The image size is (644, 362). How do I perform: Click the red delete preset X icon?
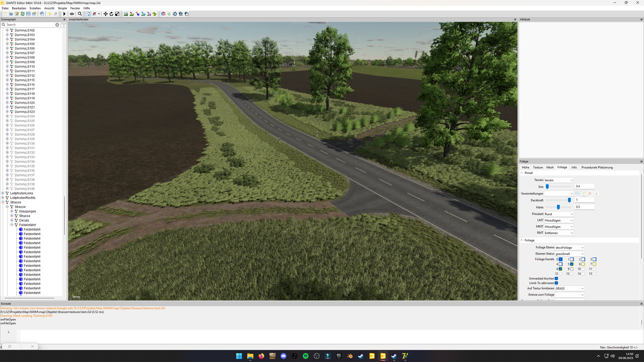pos(590,194)
